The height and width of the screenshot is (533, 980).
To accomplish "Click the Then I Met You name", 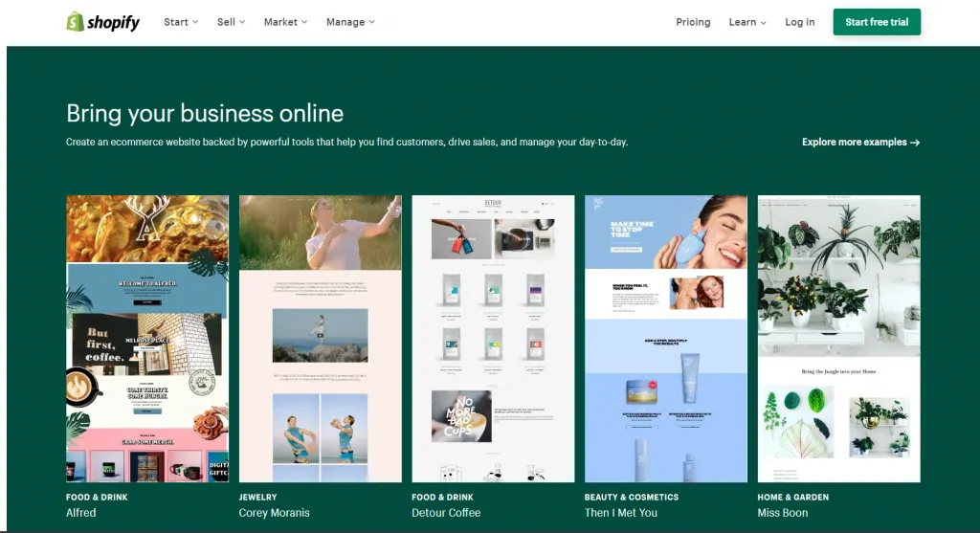I will 621,512.
